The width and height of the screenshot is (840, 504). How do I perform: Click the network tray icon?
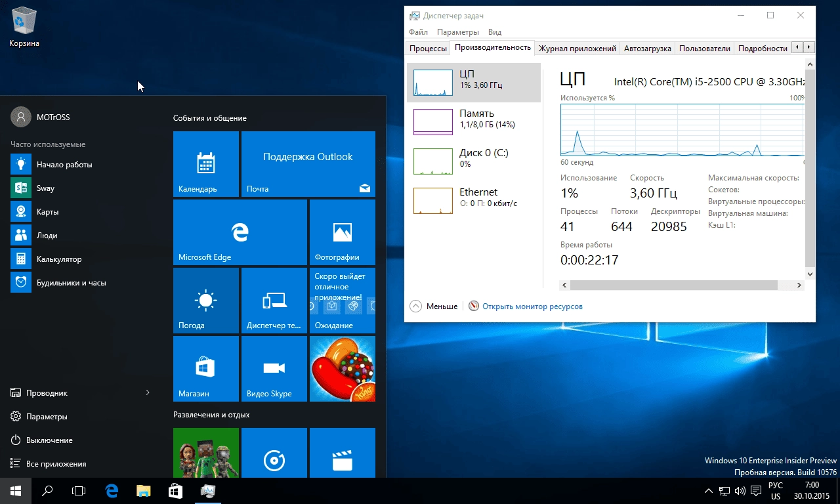point(724,491)
